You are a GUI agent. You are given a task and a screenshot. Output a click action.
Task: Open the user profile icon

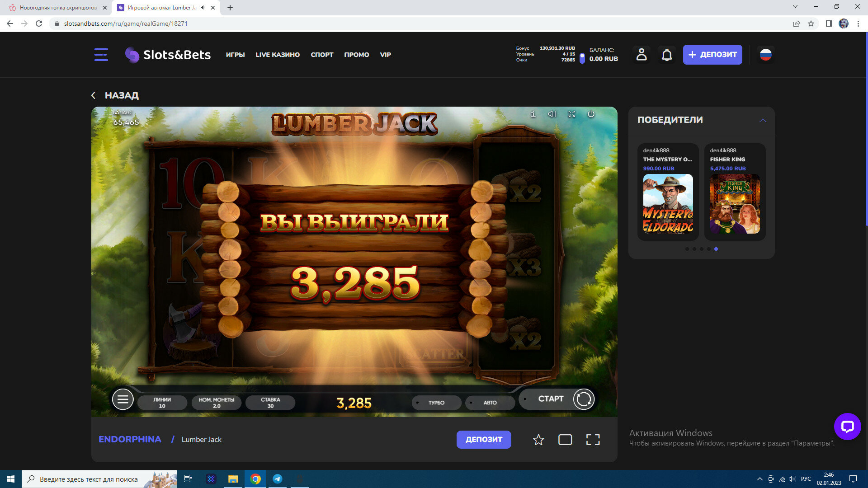tap(641, 55)
